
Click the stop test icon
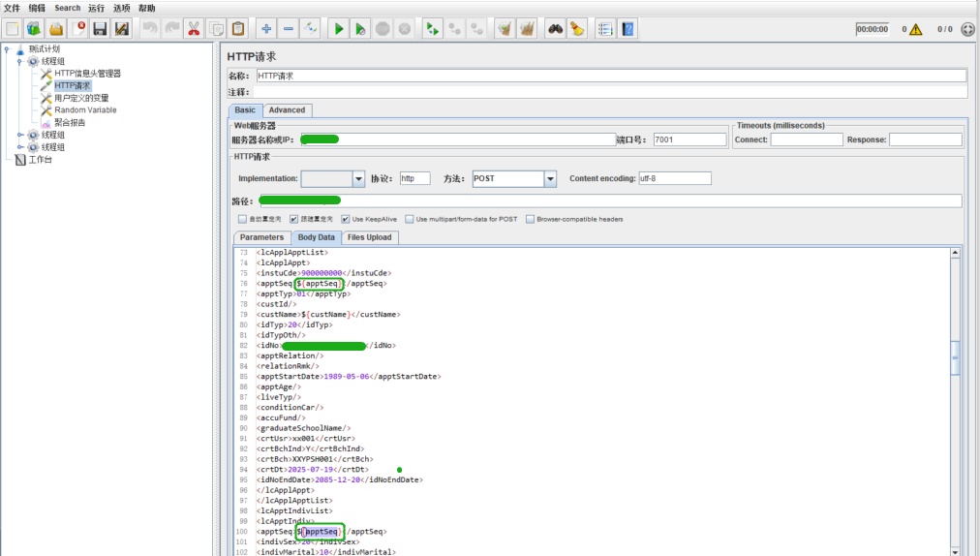point(383,29)
